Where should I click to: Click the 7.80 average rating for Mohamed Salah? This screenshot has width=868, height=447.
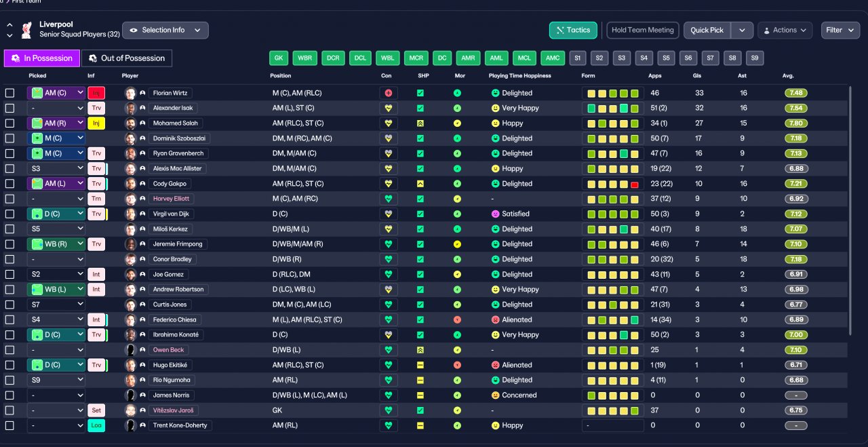coord(795,123)
